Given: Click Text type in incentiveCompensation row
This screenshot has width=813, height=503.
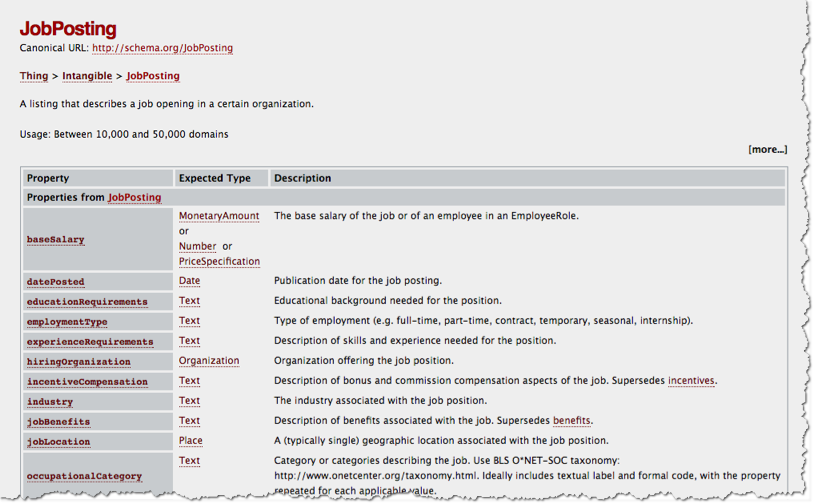Looking at the screenshot, I should point(189,381).
